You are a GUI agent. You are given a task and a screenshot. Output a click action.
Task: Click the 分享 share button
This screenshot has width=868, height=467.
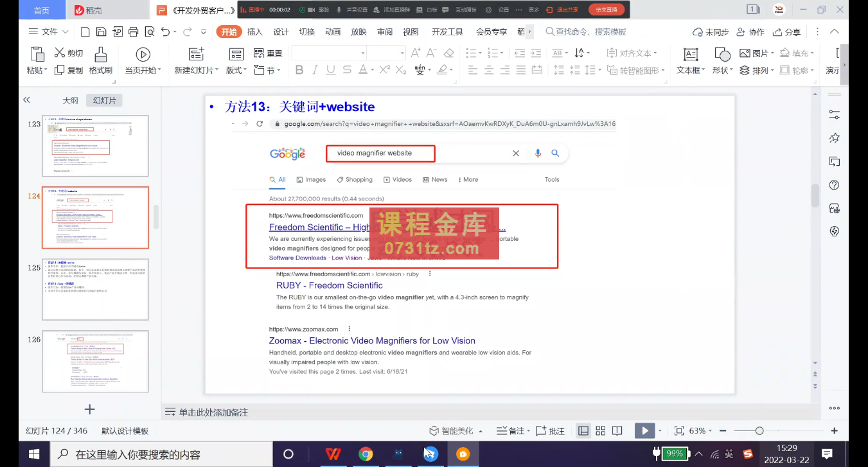coord(787,32)
